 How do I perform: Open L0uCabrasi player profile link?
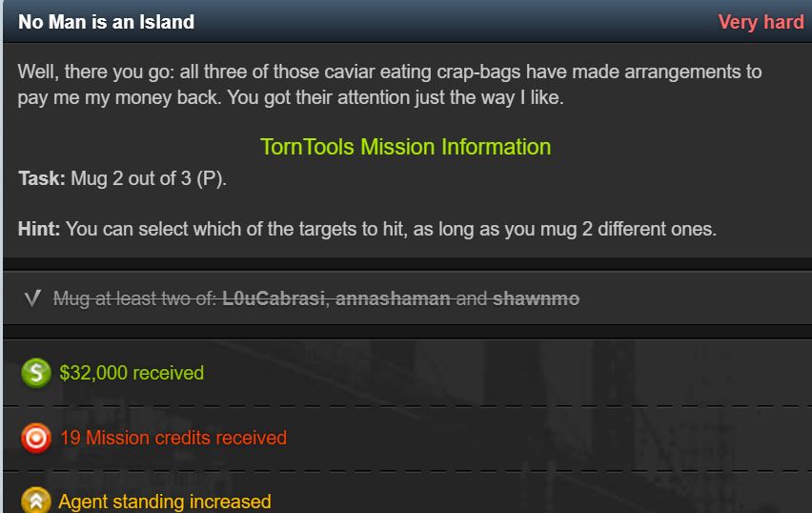[274, 298]
